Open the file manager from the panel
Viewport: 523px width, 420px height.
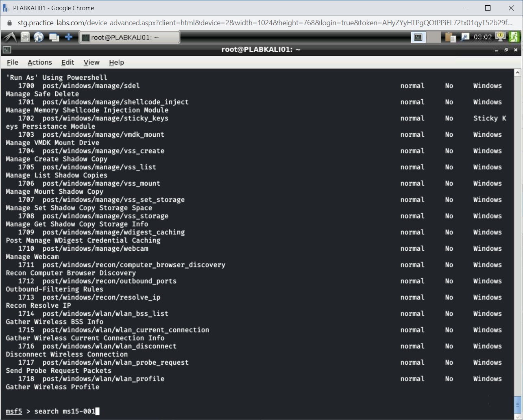point(24,37)
